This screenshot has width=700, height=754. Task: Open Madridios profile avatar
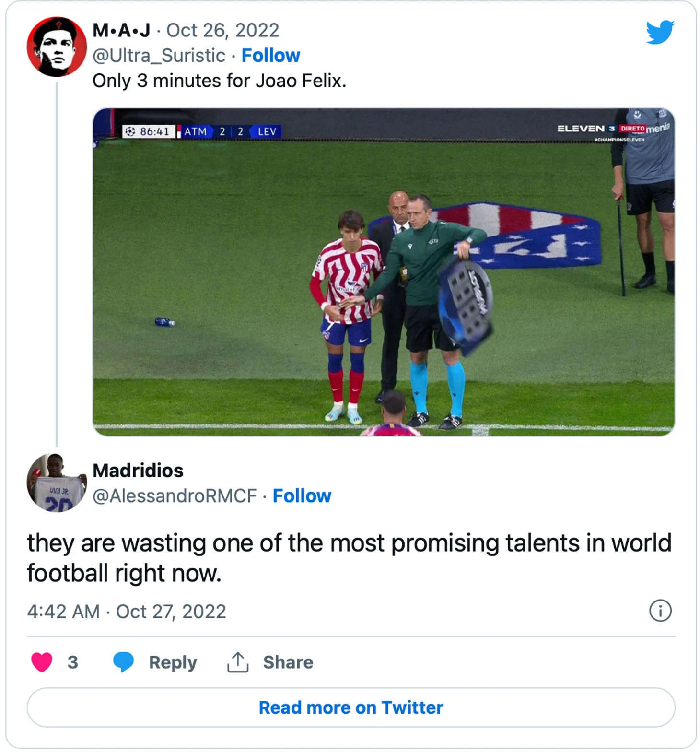pyautogui.click(x=57, y=483)
